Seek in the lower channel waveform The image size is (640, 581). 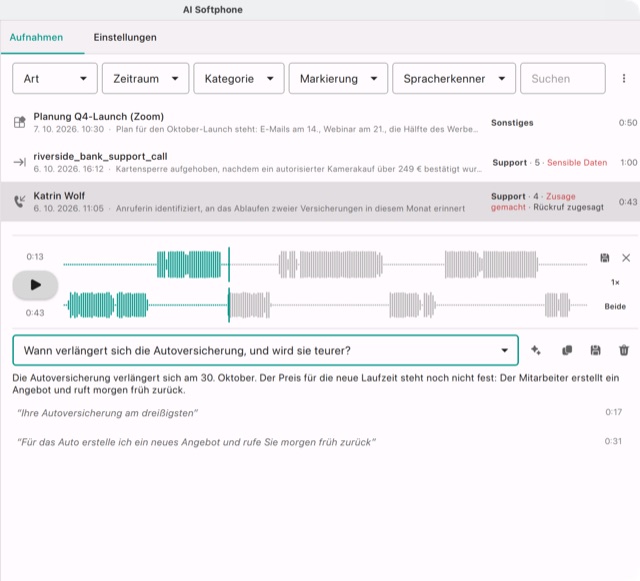pos(325,305)
